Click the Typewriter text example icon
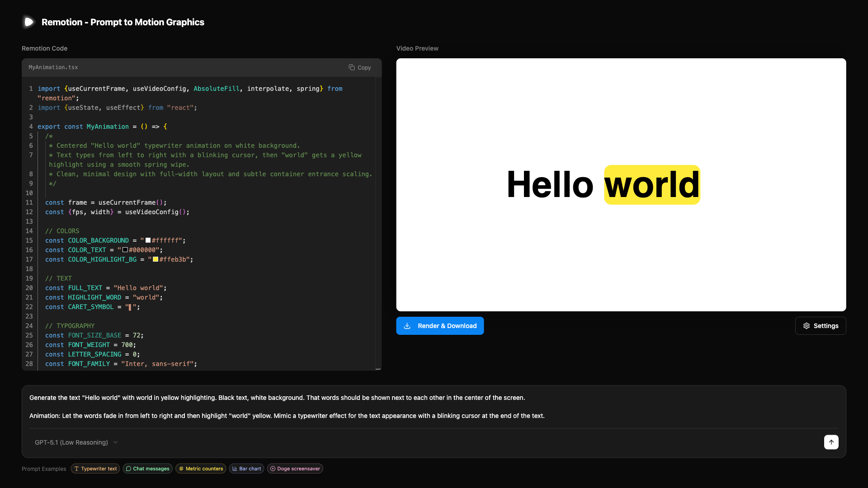This screenshot has width=868, height=488. coord(77,469)
